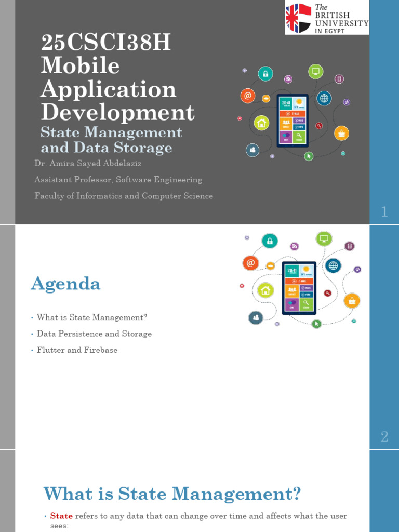Click the purple RSS feed icon on title slide

(288, 79)
